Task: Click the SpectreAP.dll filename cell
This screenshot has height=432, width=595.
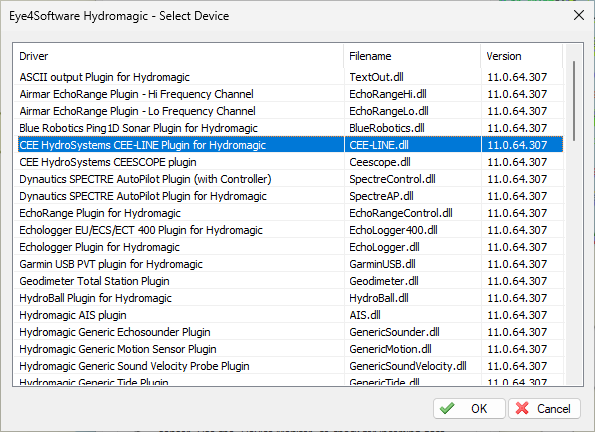Action: (413, 196)
